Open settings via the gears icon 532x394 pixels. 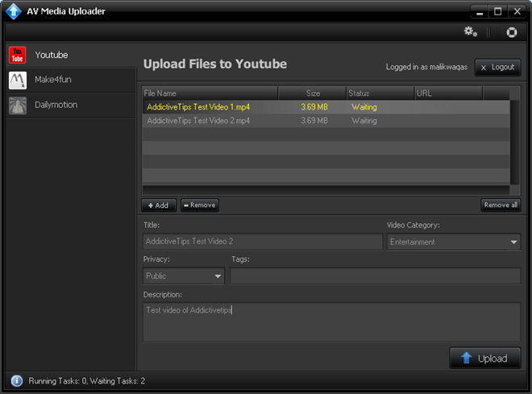471,31
